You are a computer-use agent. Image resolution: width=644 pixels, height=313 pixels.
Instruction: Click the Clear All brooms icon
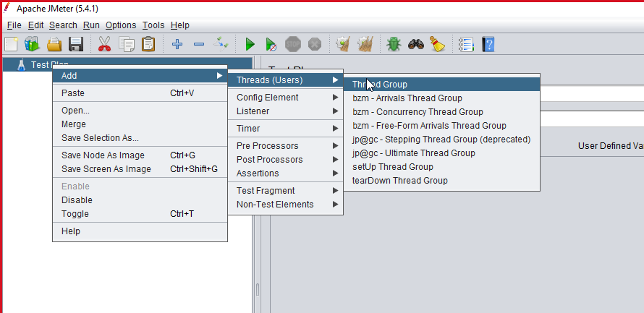pos(365,44)
